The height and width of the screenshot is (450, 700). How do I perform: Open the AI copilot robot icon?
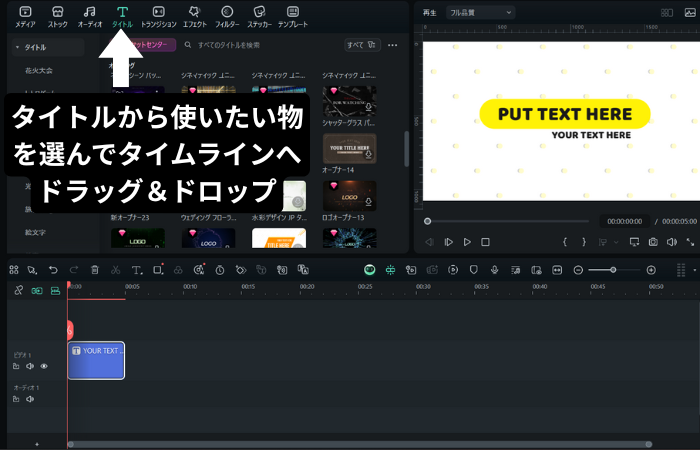click(x=369, y=270)
